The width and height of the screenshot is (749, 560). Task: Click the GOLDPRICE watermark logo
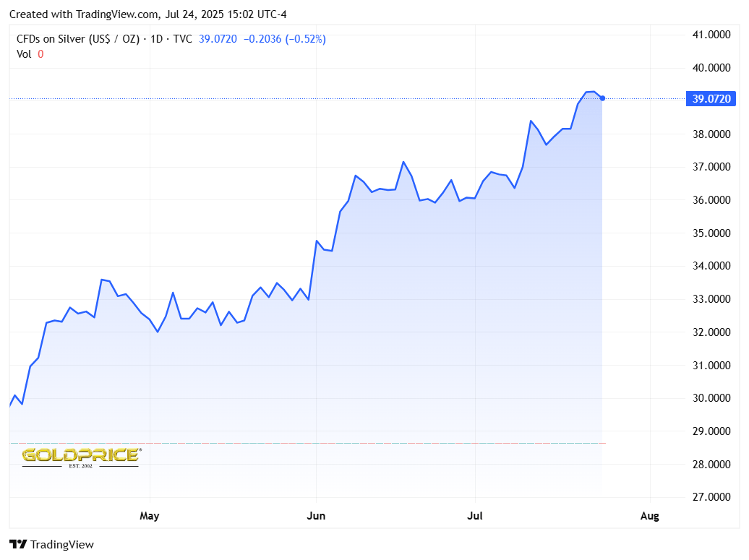click(80, 456)
